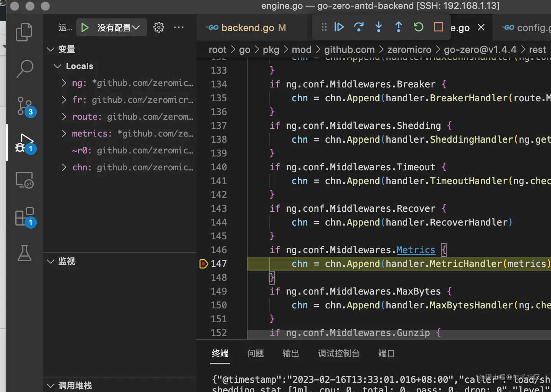Expand the route variable
Screen dimensions: 551x392
(64, 117)
